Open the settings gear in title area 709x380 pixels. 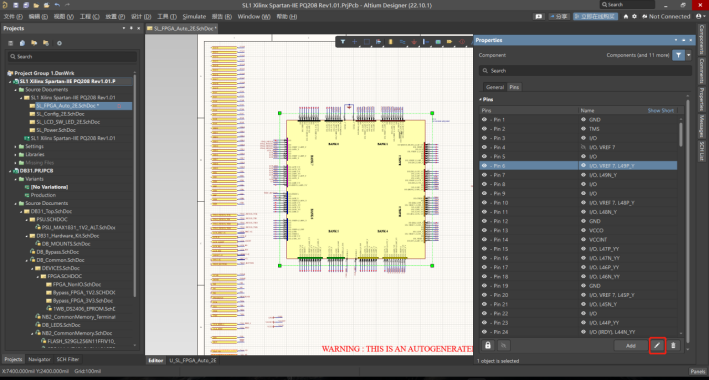tap(634, 16)
